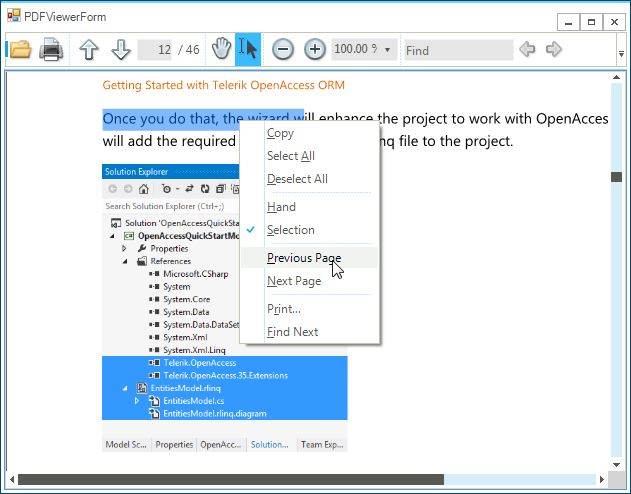Click the 'Team Exp...' tab in the document image

(x=322, y=445)
